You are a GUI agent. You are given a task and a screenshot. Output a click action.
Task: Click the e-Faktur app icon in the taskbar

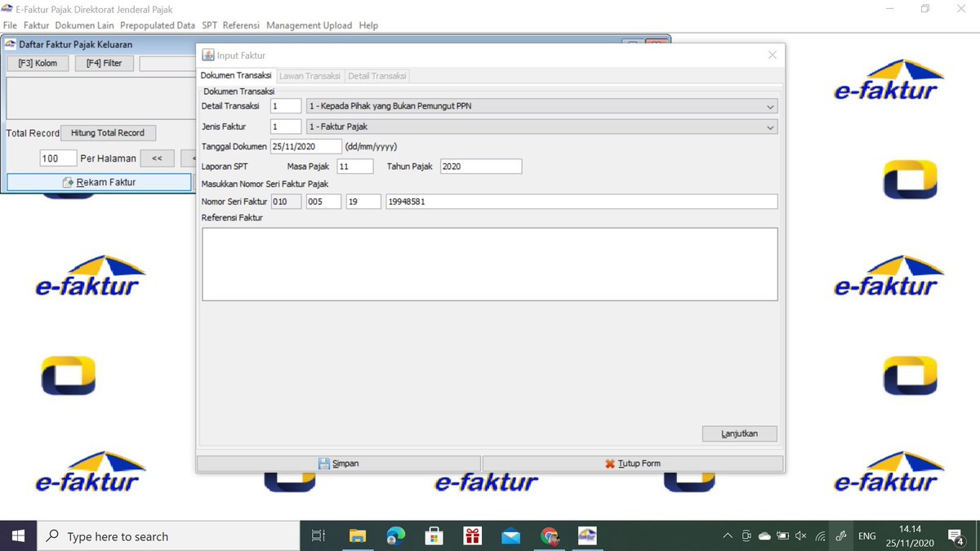(588, 536)
